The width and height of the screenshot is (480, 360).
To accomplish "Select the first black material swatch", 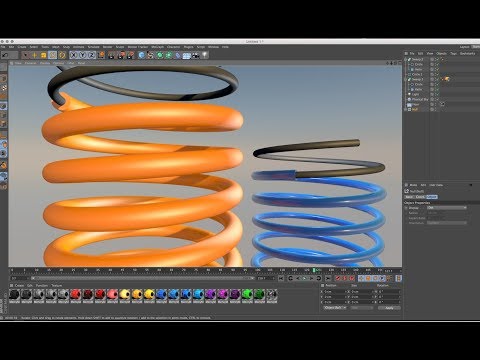I will pos(14,295).
